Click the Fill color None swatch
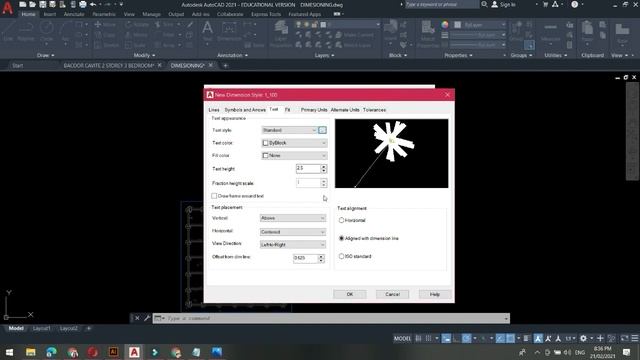640x360 pixels. pyautogui.click(x=265, y=156)
